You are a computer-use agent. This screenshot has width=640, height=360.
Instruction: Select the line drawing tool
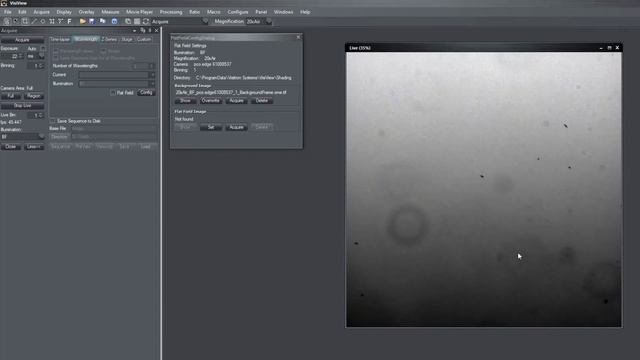(34, 21)
